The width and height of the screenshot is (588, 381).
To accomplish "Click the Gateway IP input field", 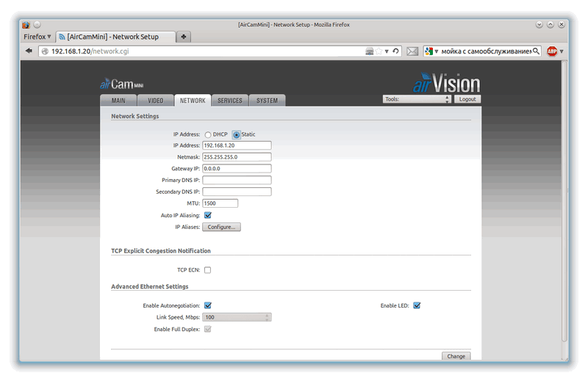I will (x=237, y=169).
